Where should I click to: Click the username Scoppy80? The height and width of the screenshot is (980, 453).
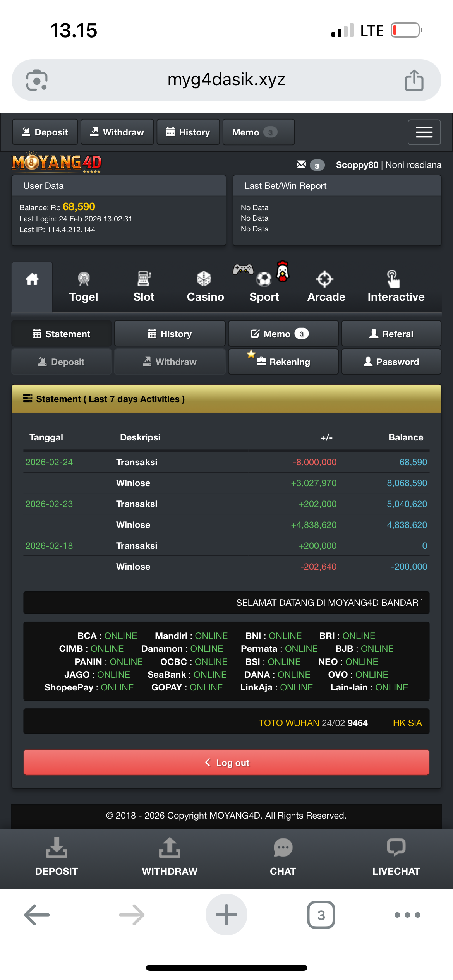tap(357, 165)
